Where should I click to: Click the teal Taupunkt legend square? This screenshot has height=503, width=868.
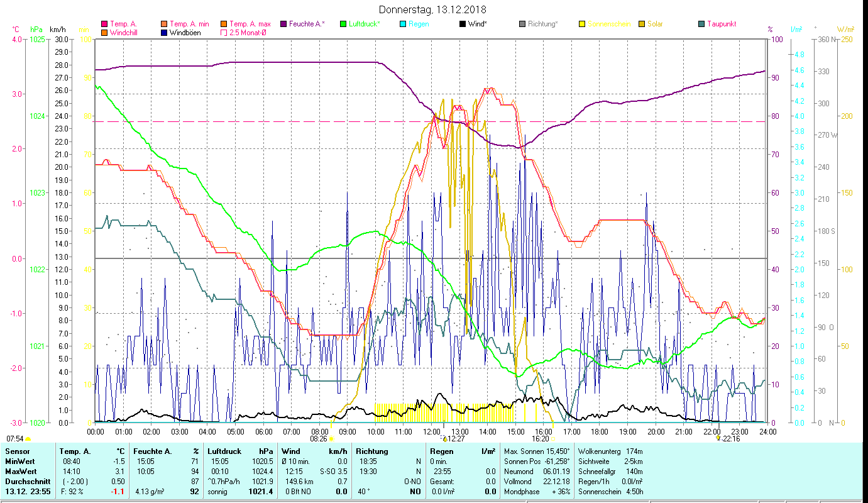701,24
